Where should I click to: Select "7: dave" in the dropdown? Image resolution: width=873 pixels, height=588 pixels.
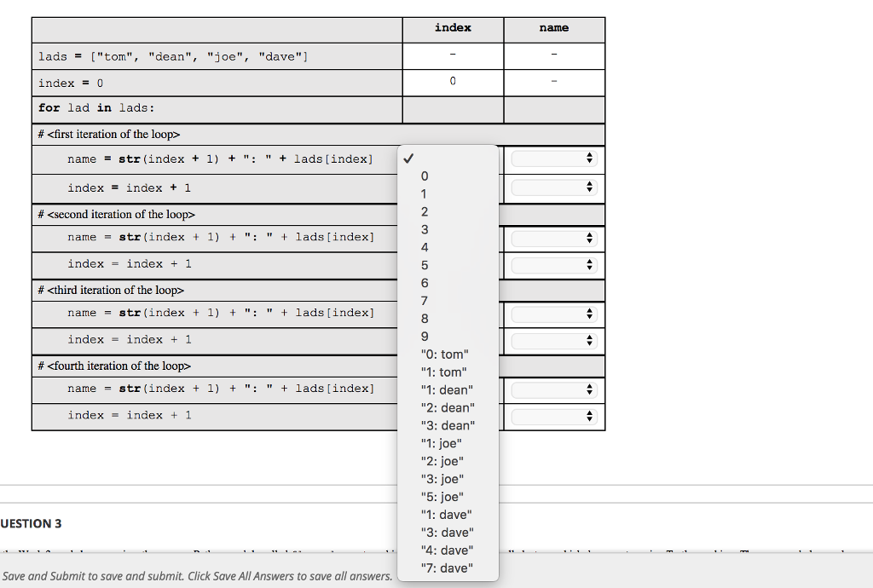pyautogui.click(x=448, y=568)
